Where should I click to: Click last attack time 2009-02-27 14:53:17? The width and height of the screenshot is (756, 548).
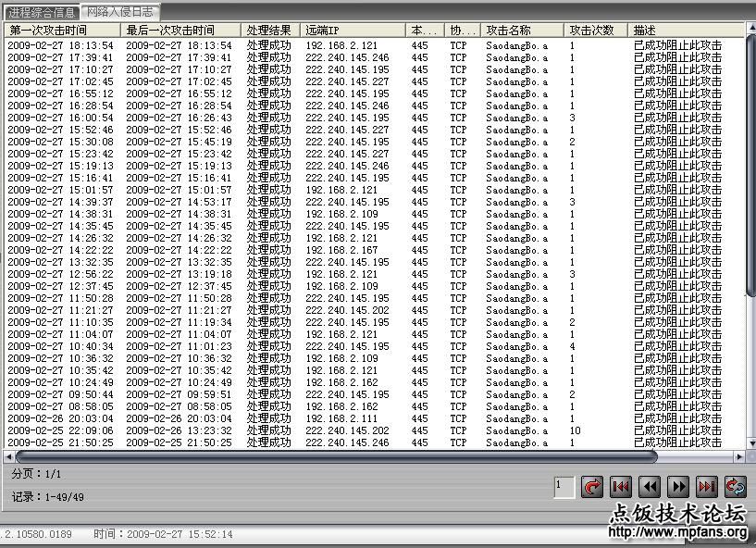(179, 202)
